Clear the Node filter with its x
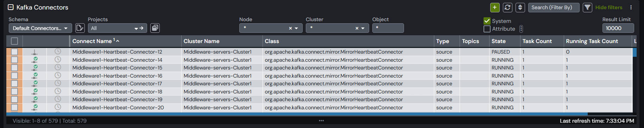The image size is (644, 128). click(290, 28)
